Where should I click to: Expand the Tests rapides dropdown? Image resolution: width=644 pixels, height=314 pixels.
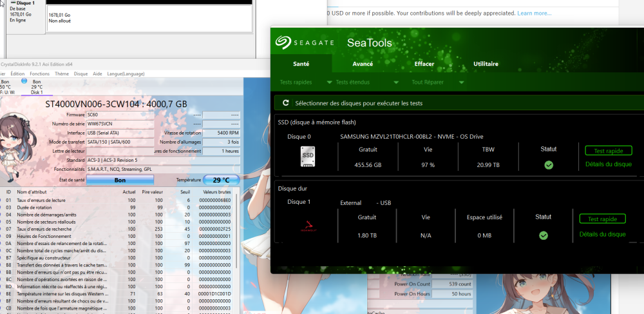click(x=329, y=83)
